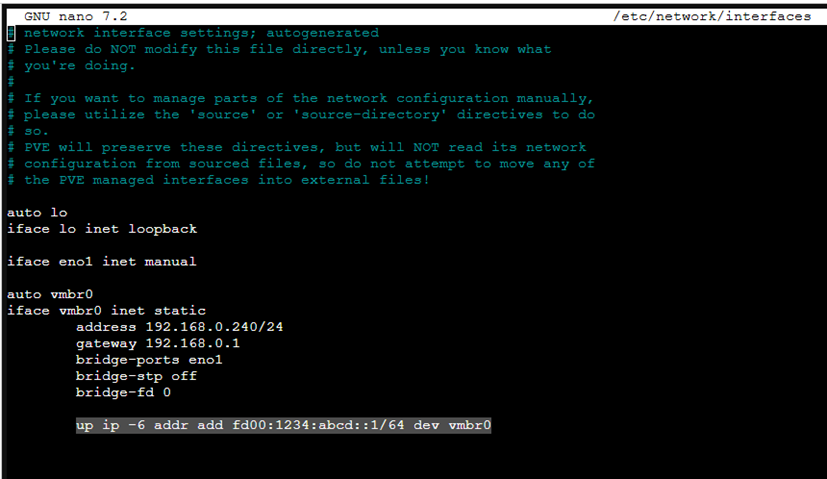Click the 'bridge-stp off' setting
The image size is (827, 479).
tap(136, 376)
